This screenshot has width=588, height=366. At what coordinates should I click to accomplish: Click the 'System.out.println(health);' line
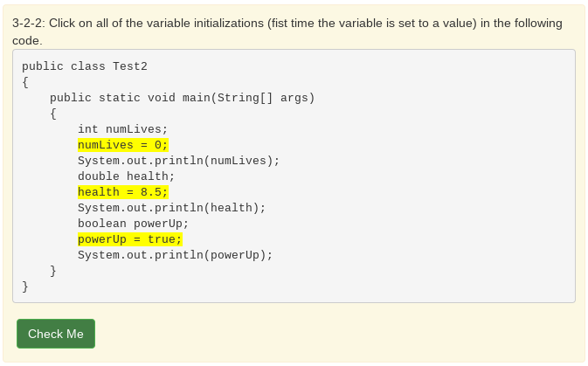point(171,208)
